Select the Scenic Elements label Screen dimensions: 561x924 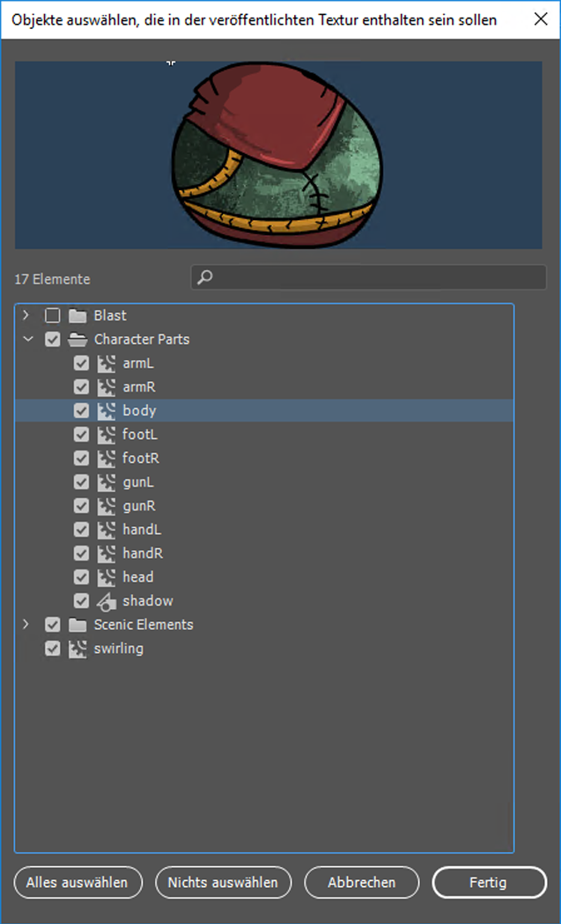[x=144, y=625]
